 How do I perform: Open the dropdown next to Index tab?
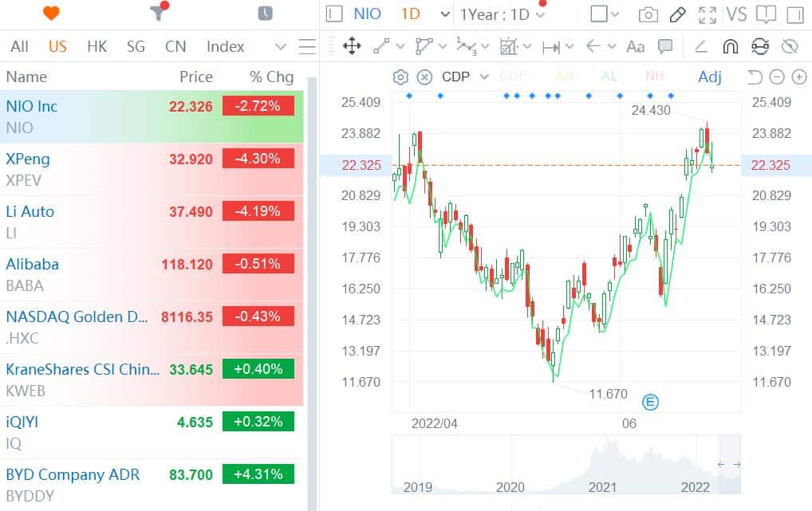[x=280, y=46]
